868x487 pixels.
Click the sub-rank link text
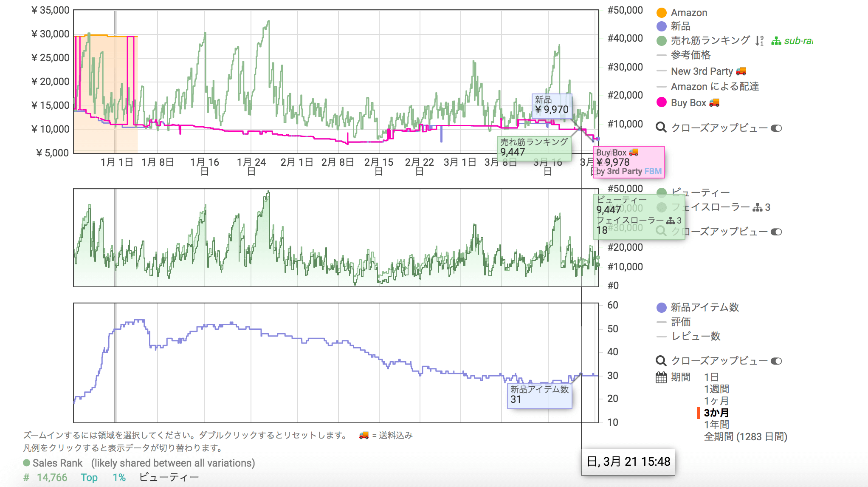pos(798,41)
